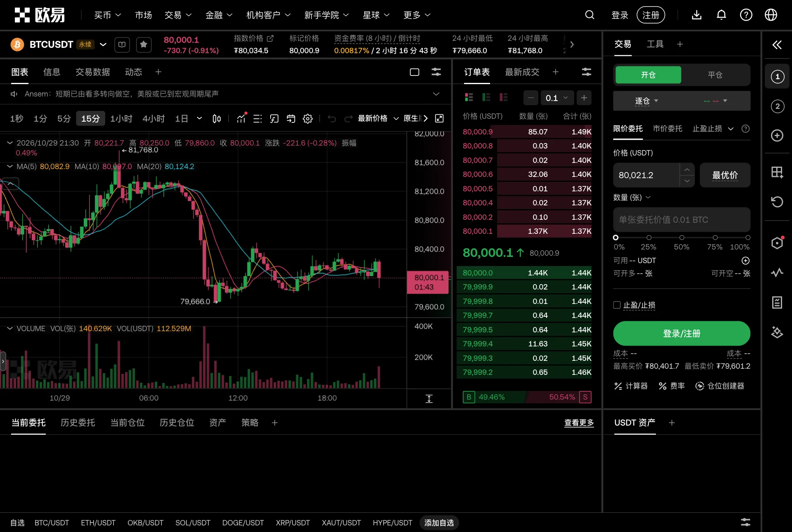792x532 pixels.
Task: Select the 1小时 timeframe
Action: 121,119
